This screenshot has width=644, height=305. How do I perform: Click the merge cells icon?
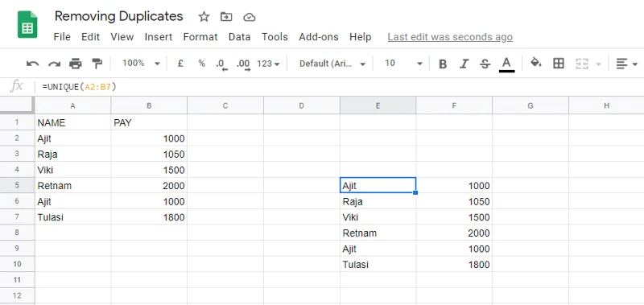click(582, 64)
